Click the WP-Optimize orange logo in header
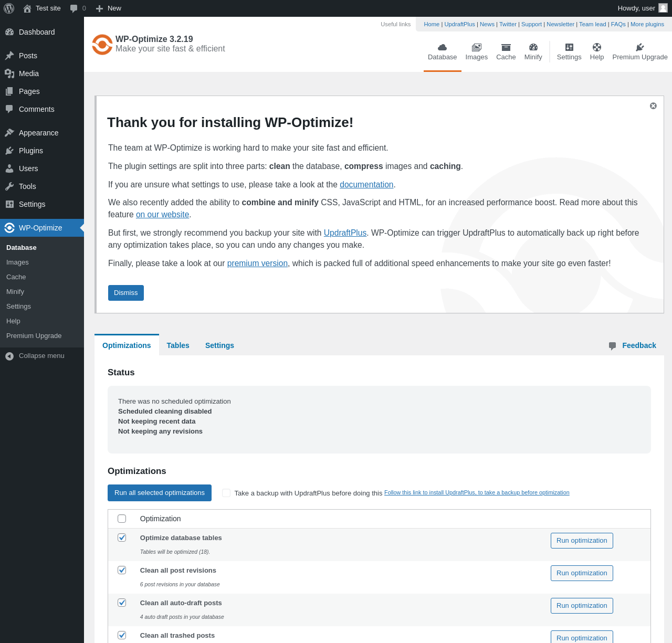 (x=102, y=45)
